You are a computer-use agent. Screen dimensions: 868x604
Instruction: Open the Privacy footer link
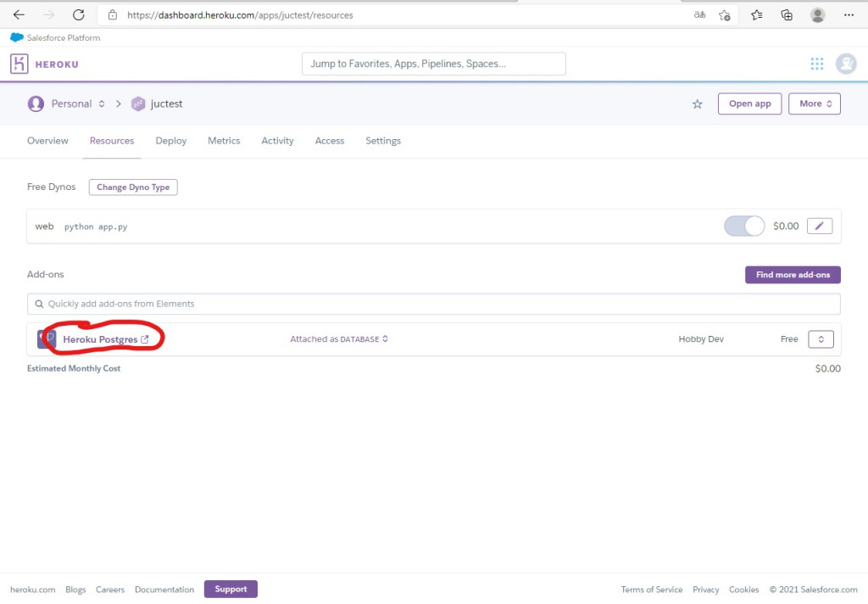click(x=706, y=590)
